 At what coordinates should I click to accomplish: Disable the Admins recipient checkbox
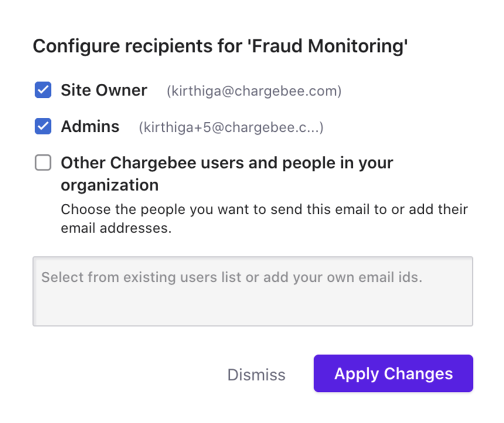click(x=43, y=127)
